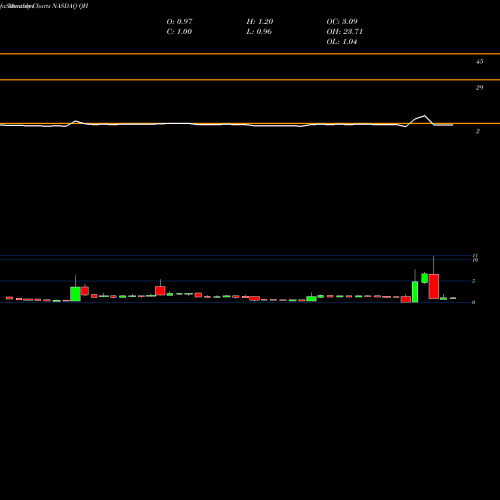Viewport: 500px width, 500px height.
Task: Click the price axis label 0
Action: tap(473, 302)
